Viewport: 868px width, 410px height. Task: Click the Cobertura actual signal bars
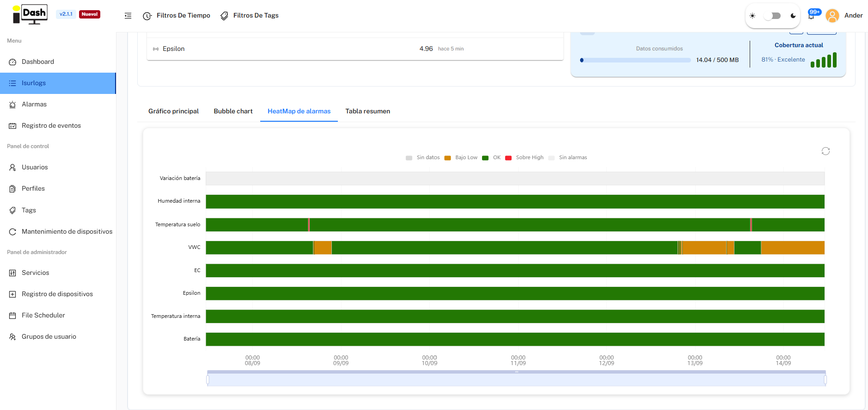point(824,60)
